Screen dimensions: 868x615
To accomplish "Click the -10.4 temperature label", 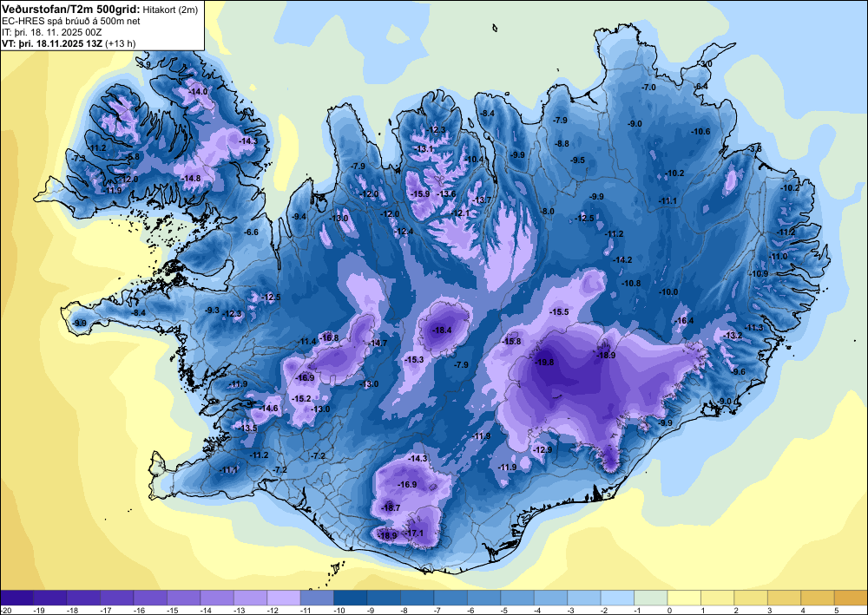I will [475, 160].
